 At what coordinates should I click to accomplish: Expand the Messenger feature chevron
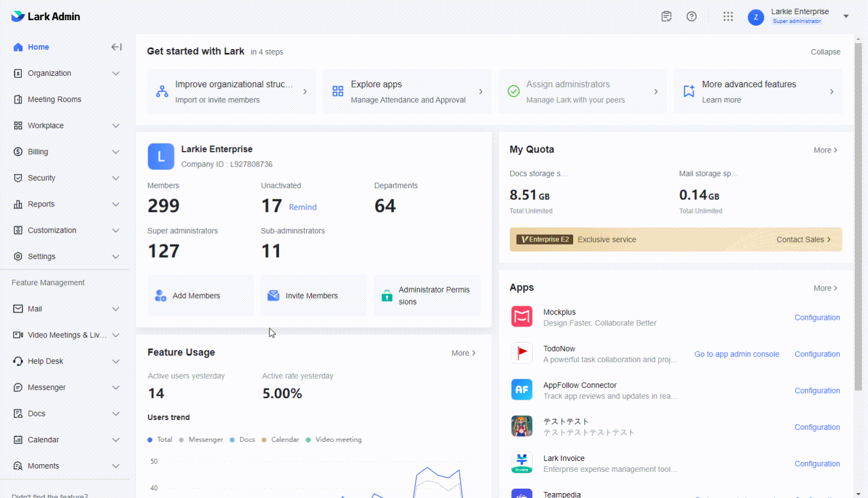[x=116, y=387]
